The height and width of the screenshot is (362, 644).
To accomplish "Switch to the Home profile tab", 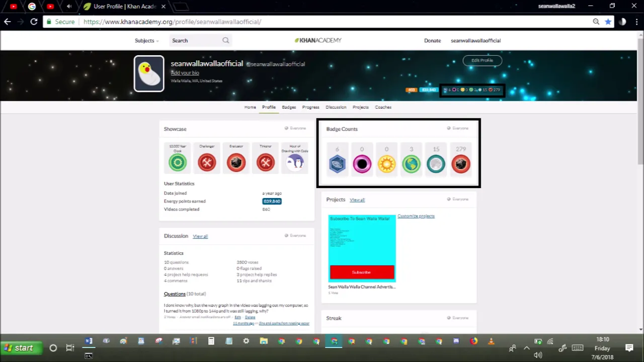I will (250, 107).
